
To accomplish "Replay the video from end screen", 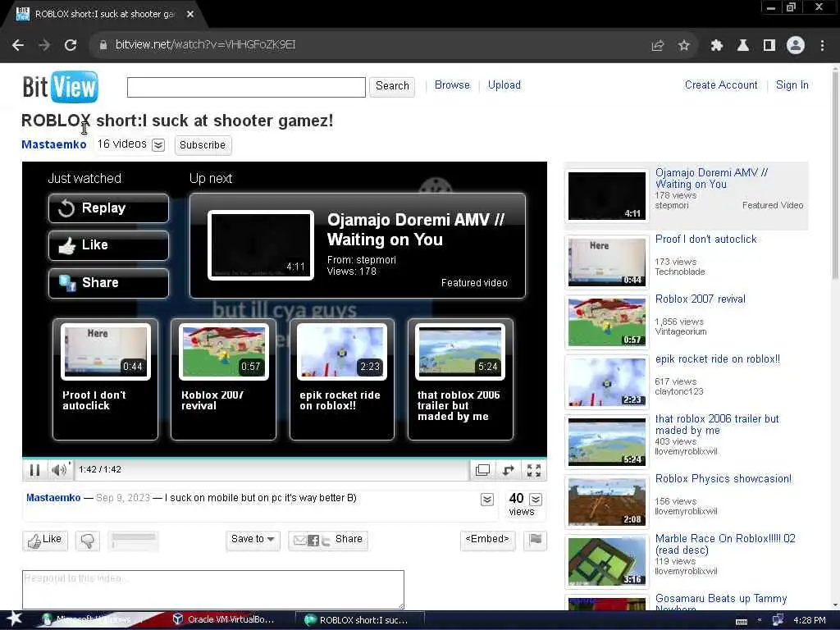I will coord(108,208).
